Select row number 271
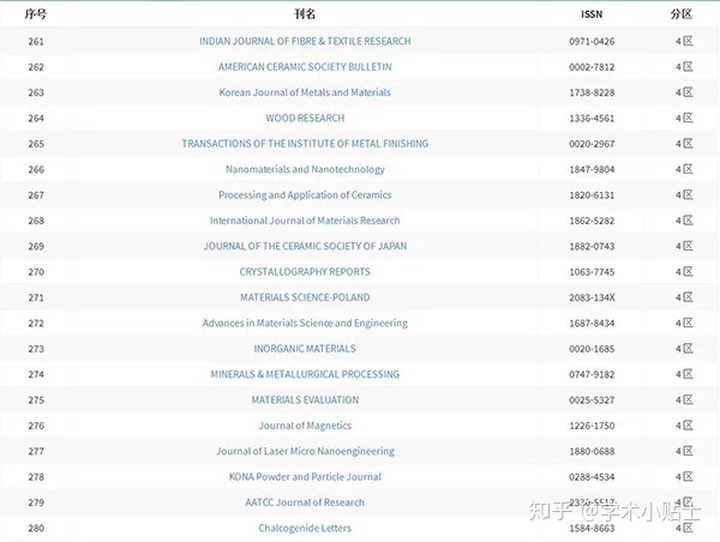The image size is (720, 542). pyautogui.click(x=36, y=298)
